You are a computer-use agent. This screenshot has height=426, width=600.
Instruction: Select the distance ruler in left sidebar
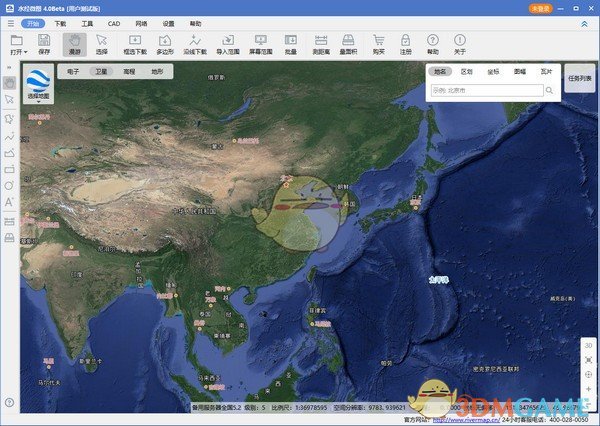click(x=9, y=221)
